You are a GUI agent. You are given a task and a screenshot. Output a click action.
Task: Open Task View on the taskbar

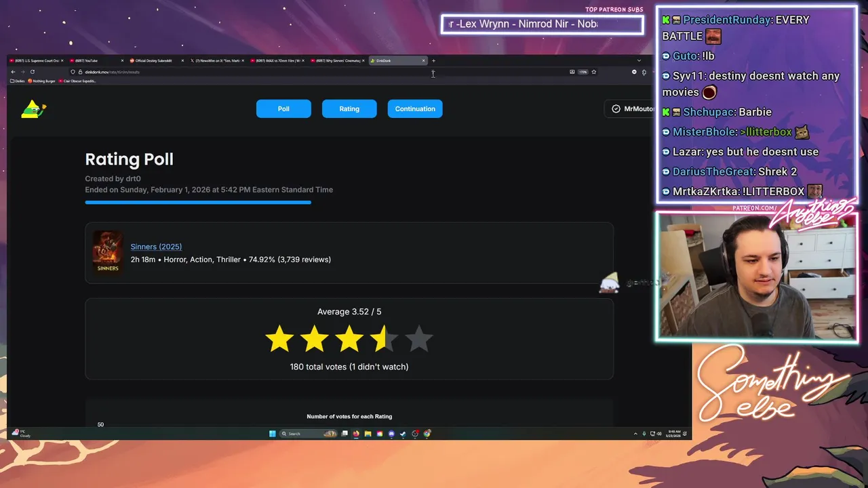344,434
